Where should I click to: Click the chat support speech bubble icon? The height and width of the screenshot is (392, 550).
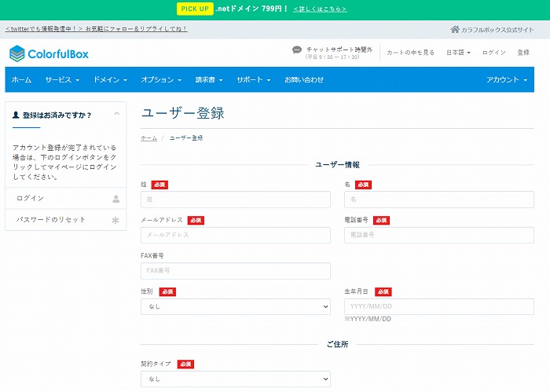click(x=297, y=50)
